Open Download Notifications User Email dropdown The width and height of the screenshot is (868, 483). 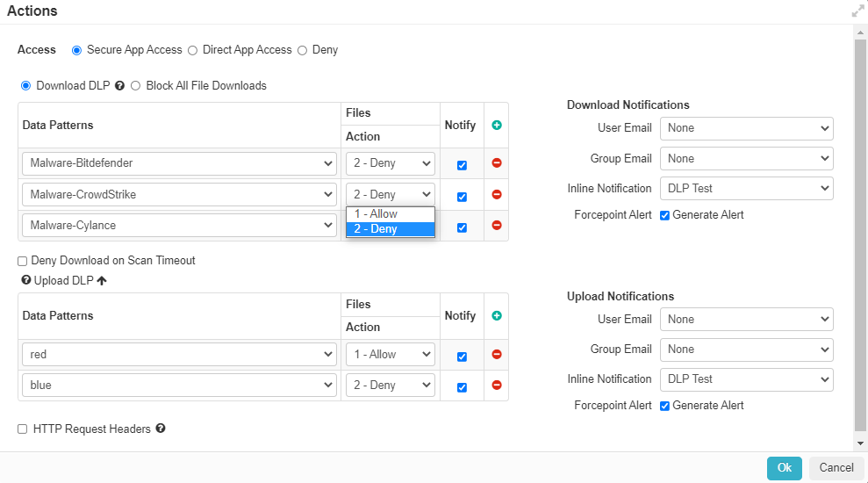coord(746,128)
